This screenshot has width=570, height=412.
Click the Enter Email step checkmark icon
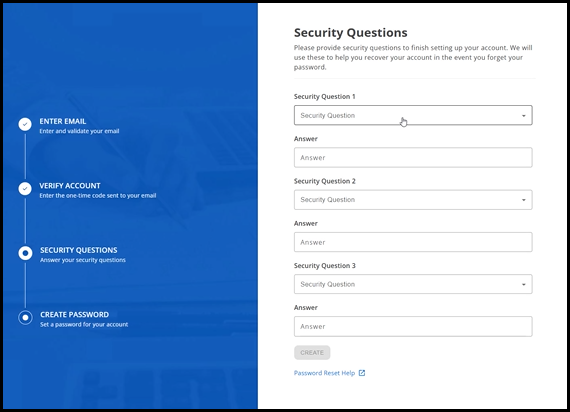[x=25, y=124]
